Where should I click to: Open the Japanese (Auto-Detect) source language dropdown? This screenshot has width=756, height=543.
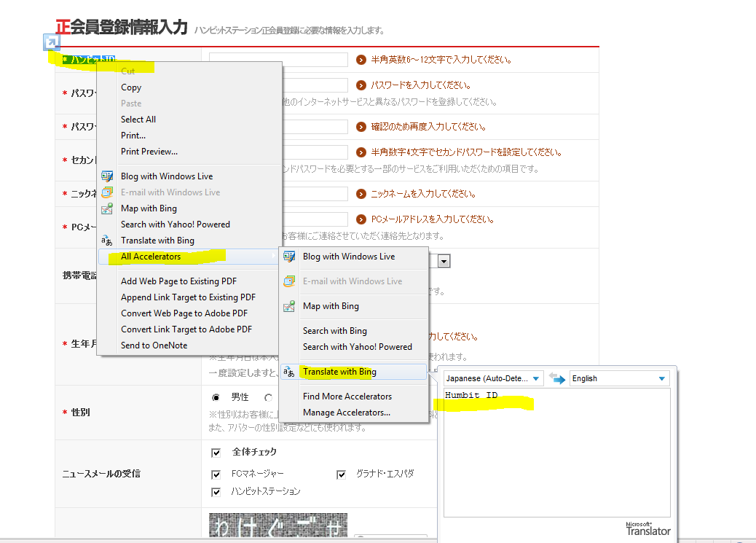pyautogui.click(x=493, y=378)
